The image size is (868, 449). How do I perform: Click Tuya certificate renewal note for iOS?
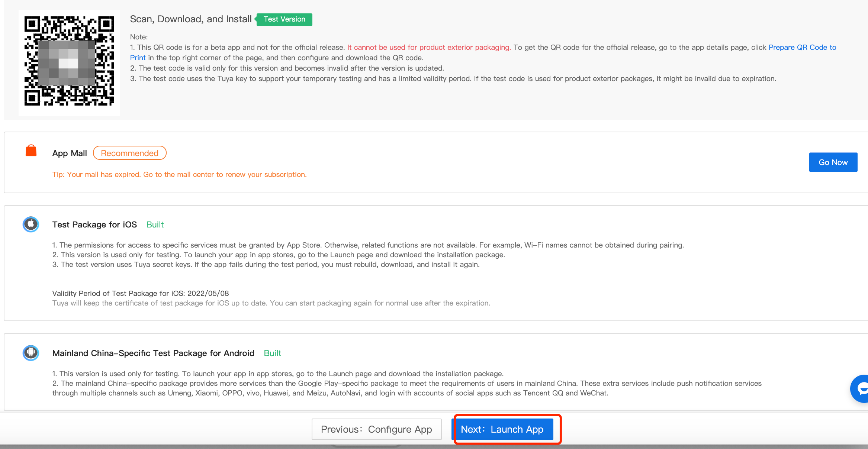[271, 303]
